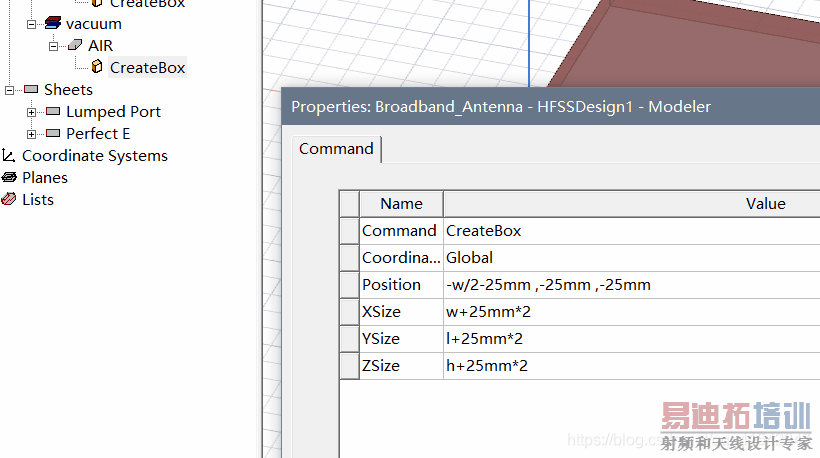Select the highlighted CreateBox tree item
This screenshot has width=820, height=458.
(x=147, y=67)
